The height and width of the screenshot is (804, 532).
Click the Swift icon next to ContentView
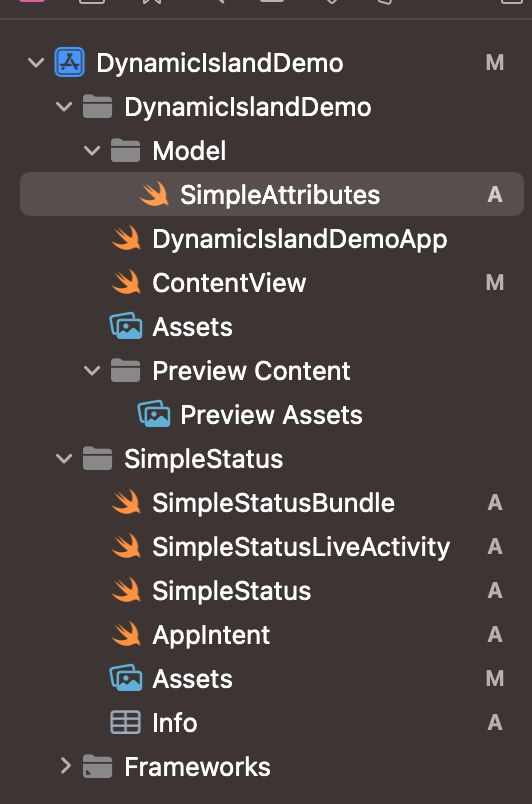click(x=126, y=283)
